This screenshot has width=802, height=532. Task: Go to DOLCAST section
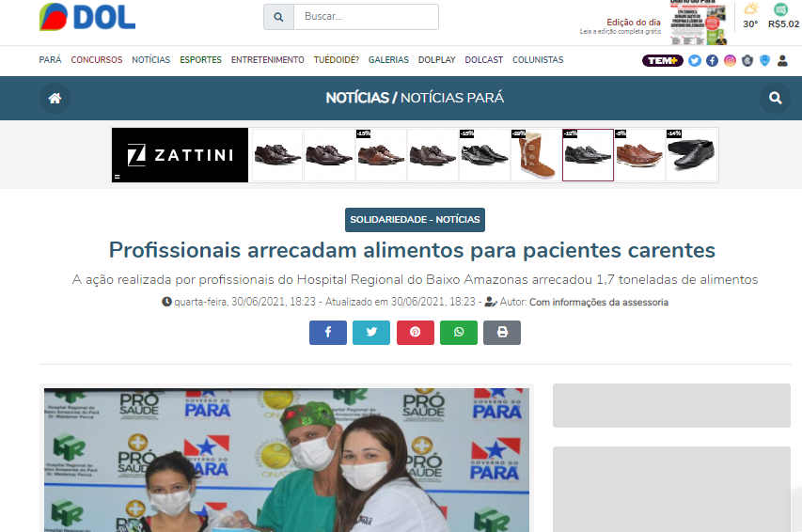pyautogui.click(x=484, y=60)
